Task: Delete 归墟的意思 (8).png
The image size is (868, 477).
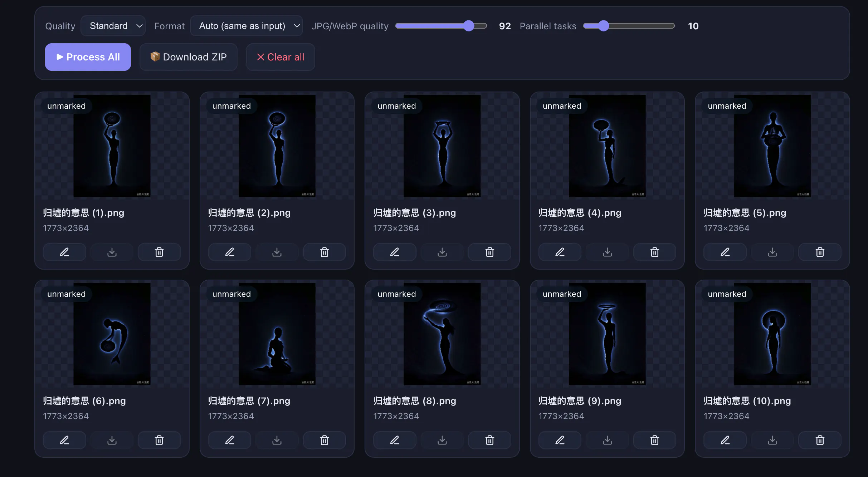Action: tap(490, 440)
